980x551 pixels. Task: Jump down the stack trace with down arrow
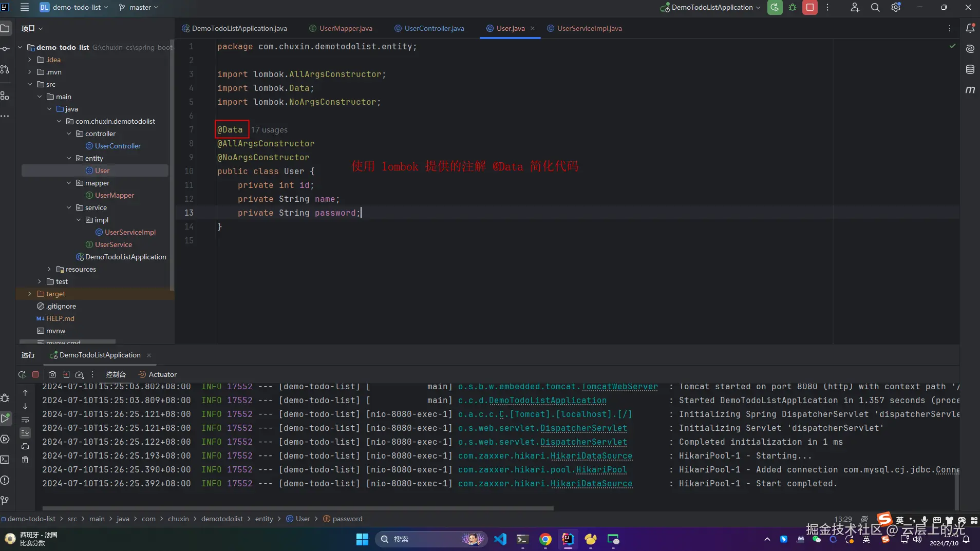pyautogui.click(x=25, y=406)
